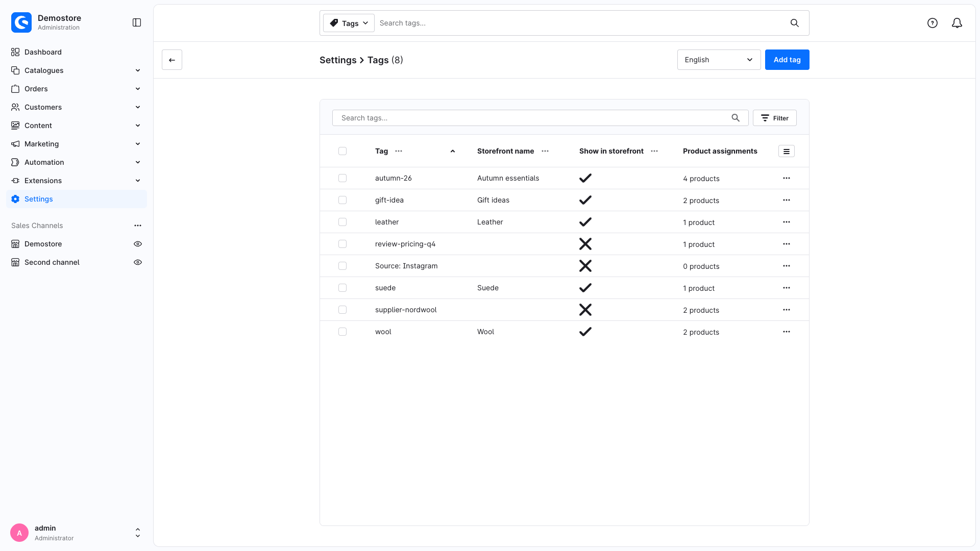Open the help icon in the header

point(933,23)
